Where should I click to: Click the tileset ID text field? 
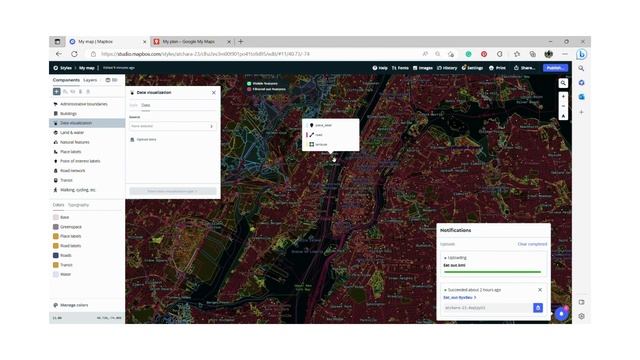488,308
